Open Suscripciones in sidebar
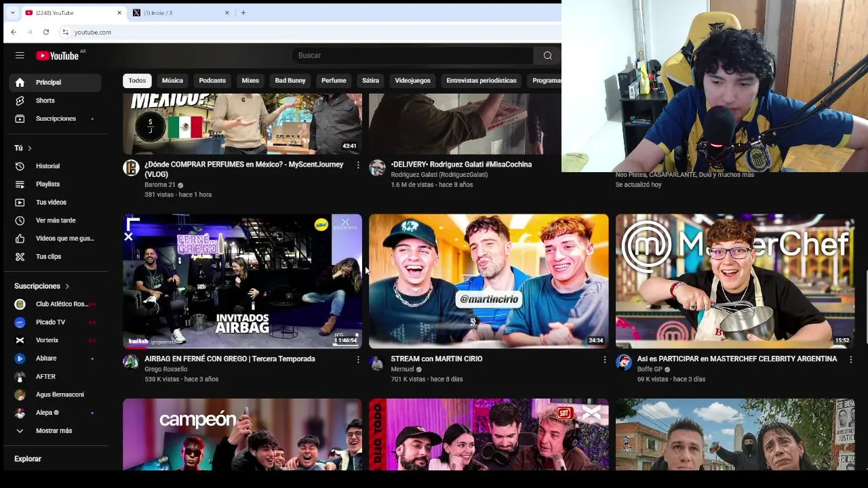The height and width of the screenshot is (488, 868). coord(55,119)
